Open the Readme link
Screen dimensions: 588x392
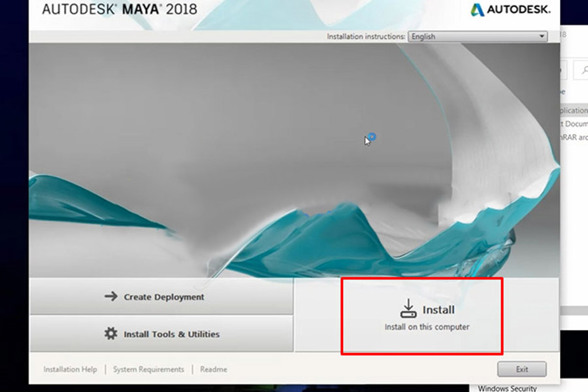point(214,370)
